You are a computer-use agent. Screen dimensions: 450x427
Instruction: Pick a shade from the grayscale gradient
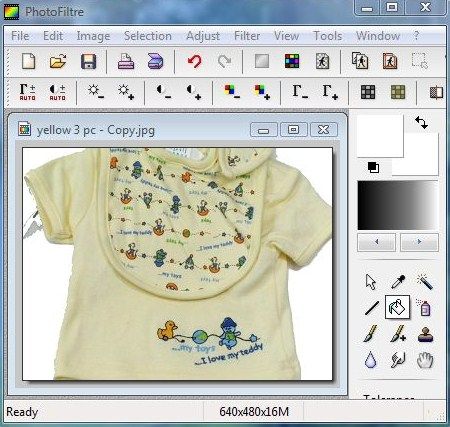(398, 205)
